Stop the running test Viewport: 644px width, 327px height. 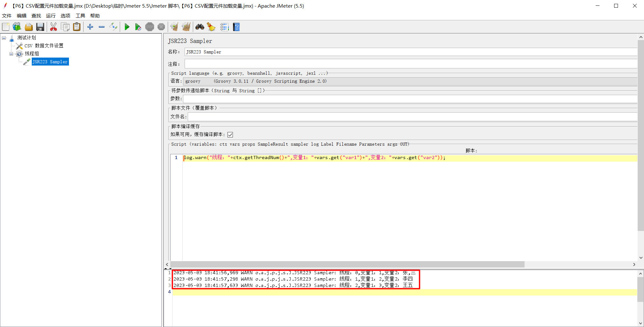(150, 27)
